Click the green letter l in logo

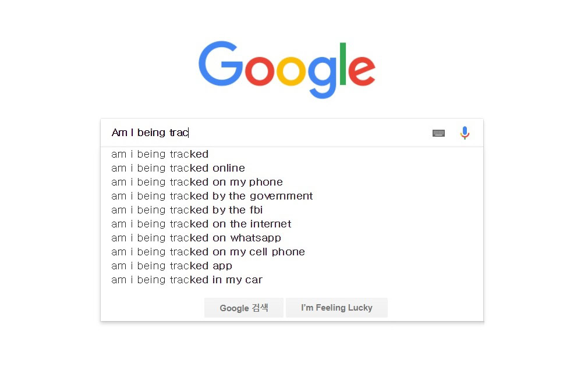[x=343, y=64]
